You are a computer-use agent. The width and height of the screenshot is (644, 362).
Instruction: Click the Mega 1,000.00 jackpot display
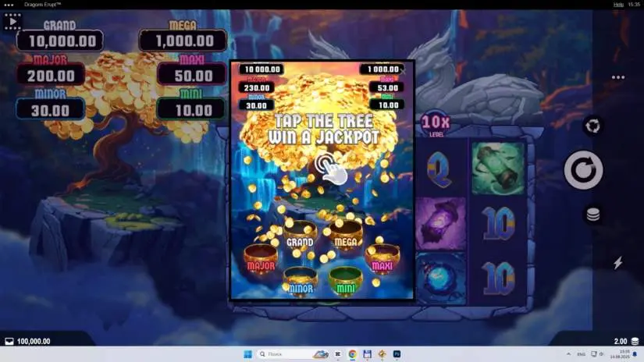[x=183, y=41]
